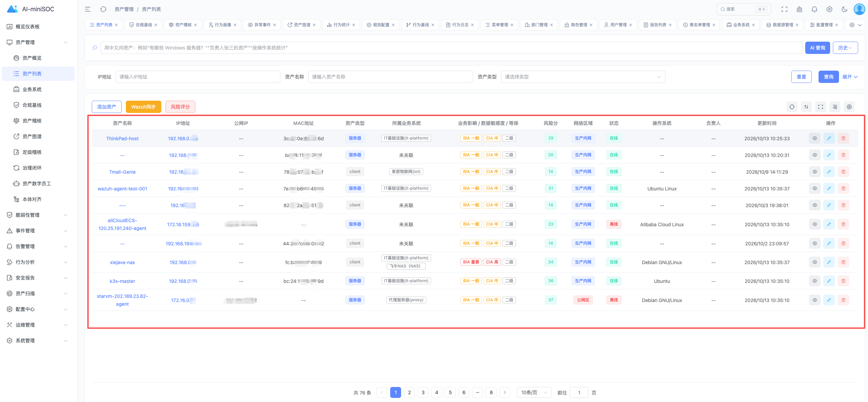This screenshot has width=868, height=402.
Task: Click the table sort arrows icon
Action: (806, 107)
